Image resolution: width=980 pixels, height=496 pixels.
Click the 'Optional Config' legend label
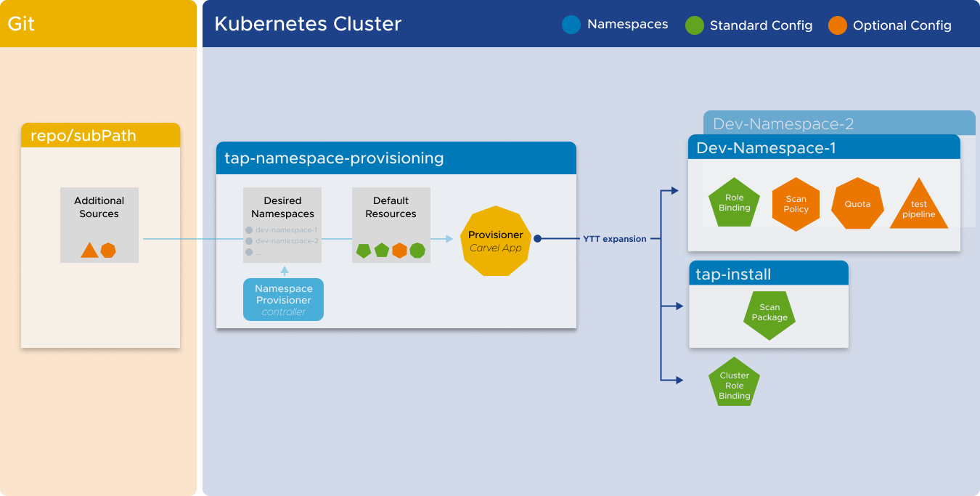click(x=902, y=25)
